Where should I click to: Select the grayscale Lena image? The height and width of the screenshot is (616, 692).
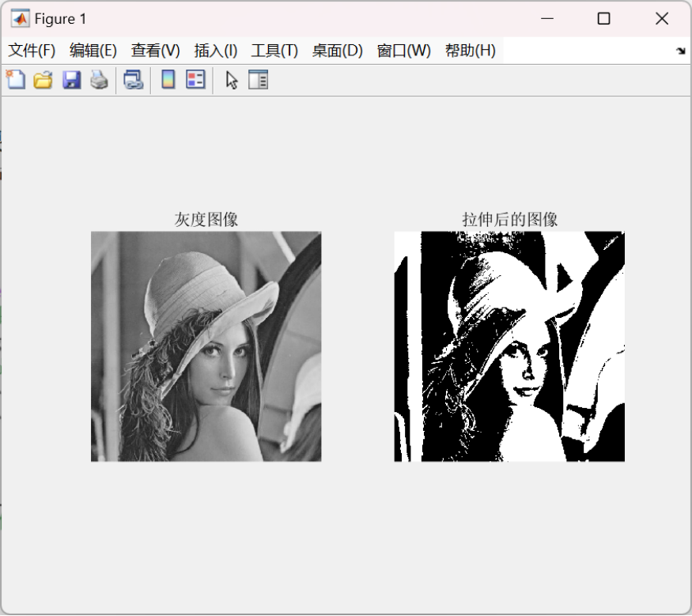(206, 346)
